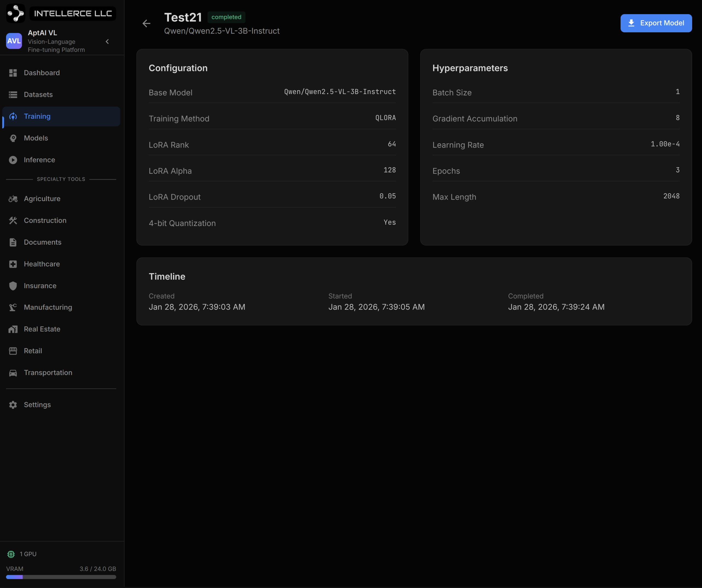
Task: Open the Real Estate specialty tool
Action: point(61,329)
